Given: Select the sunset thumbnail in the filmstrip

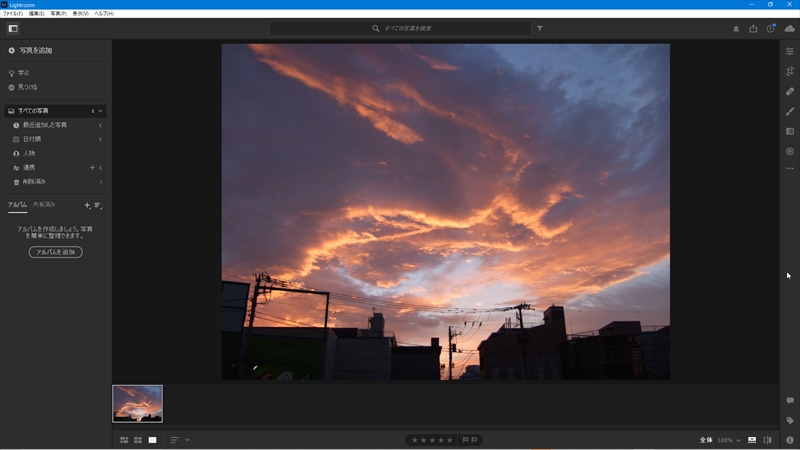Looking at the screenshot, I should click(x=137, y=404).
